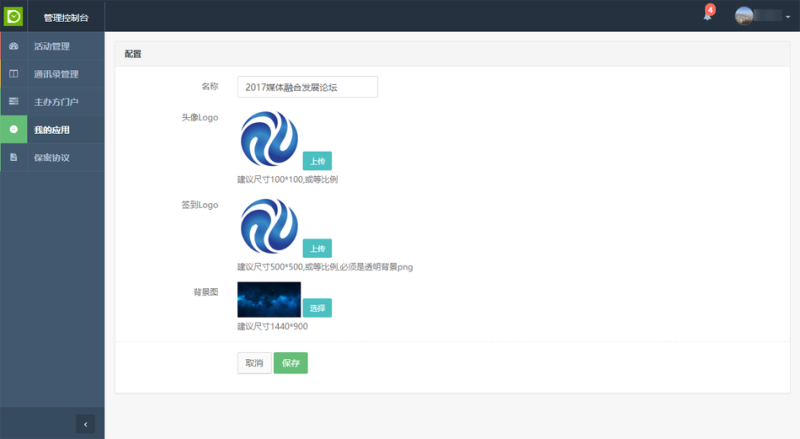The image size is (800, 439).
Task: Click 选择 button for 背景图
Action: tap(316, 308)
